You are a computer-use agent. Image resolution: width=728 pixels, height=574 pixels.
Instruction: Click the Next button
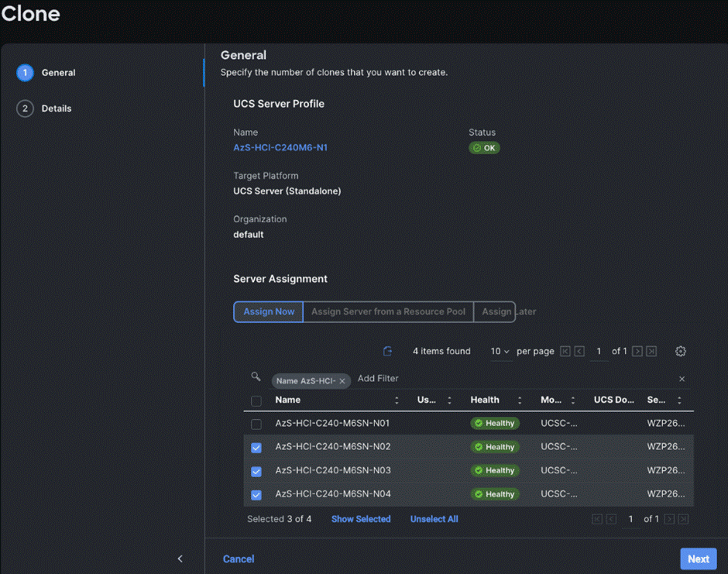pos(698,559)
